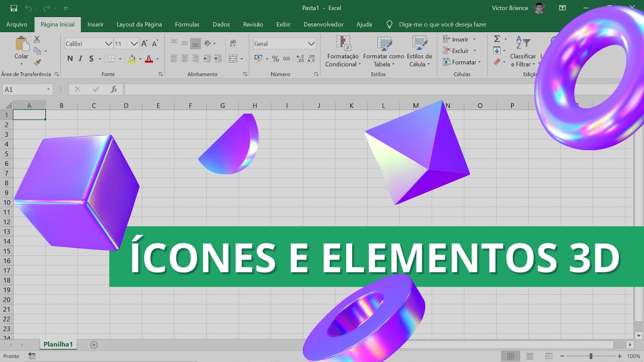
Task: Click the Fill down arrow icon
Action: click(497, 51)
